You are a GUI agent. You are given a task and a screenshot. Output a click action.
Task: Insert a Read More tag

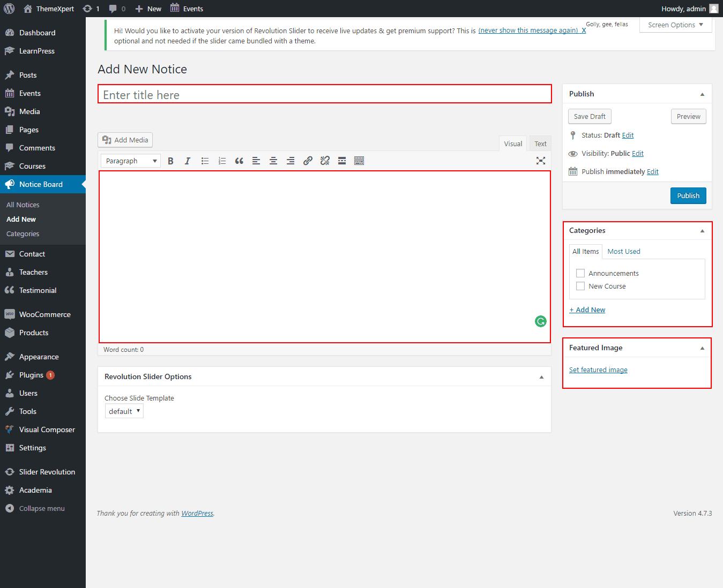click(342, 161)
